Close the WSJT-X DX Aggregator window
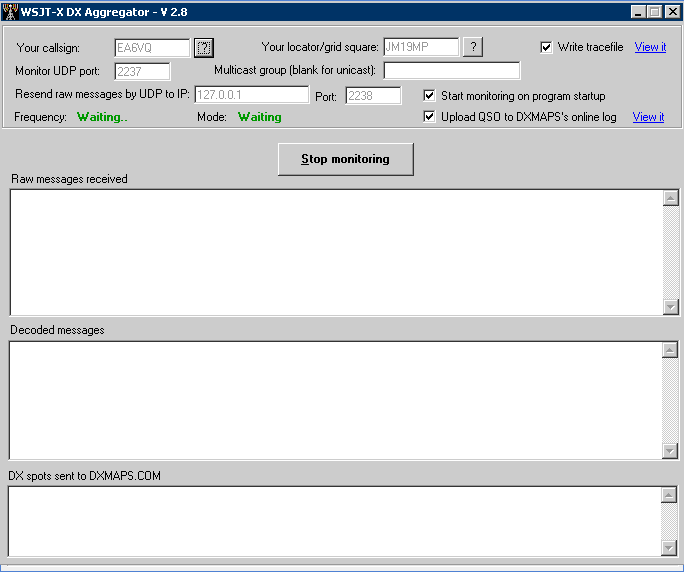Image resolution: width=684 pixels, height=572 pixels. point(673,12)
